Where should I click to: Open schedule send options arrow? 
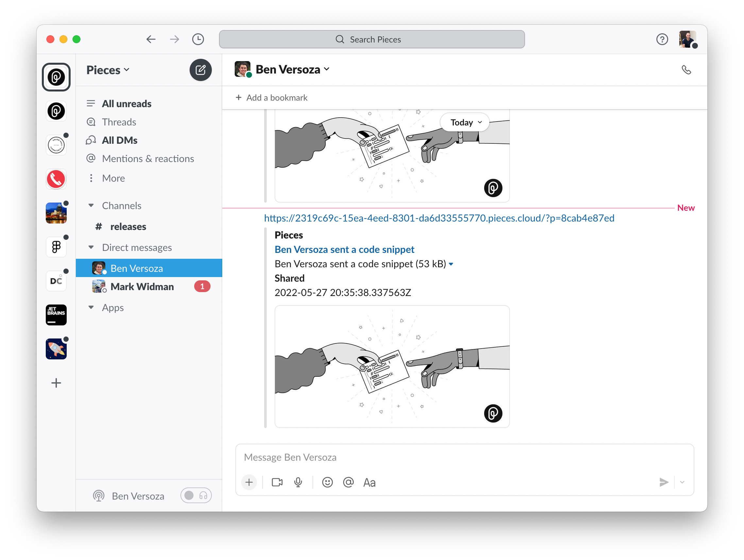click(682, 483)
